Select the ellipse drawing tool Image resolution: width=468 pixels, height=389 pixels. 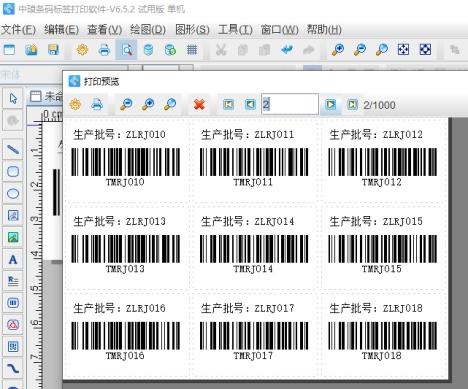tap(13, 193)
